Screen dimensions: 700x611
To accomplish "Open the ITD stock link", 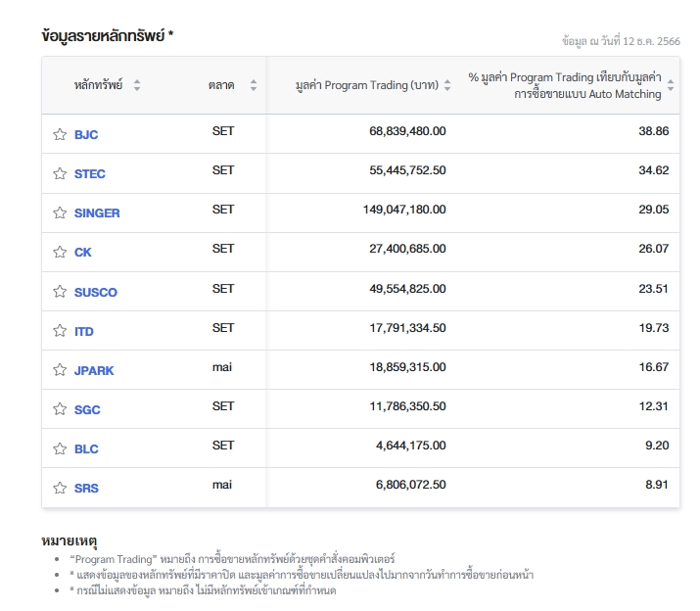I will tap(84, 331).
